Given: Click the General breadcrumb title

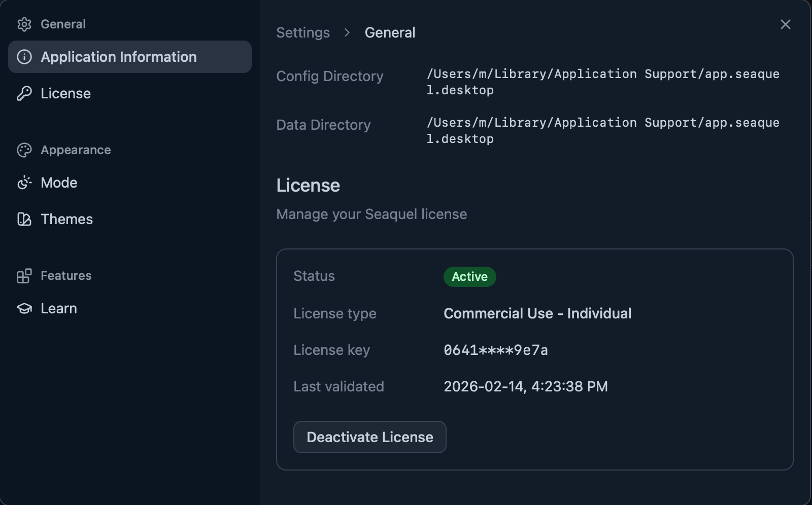Looking at the screenshot, I should (x=390, y=32).
